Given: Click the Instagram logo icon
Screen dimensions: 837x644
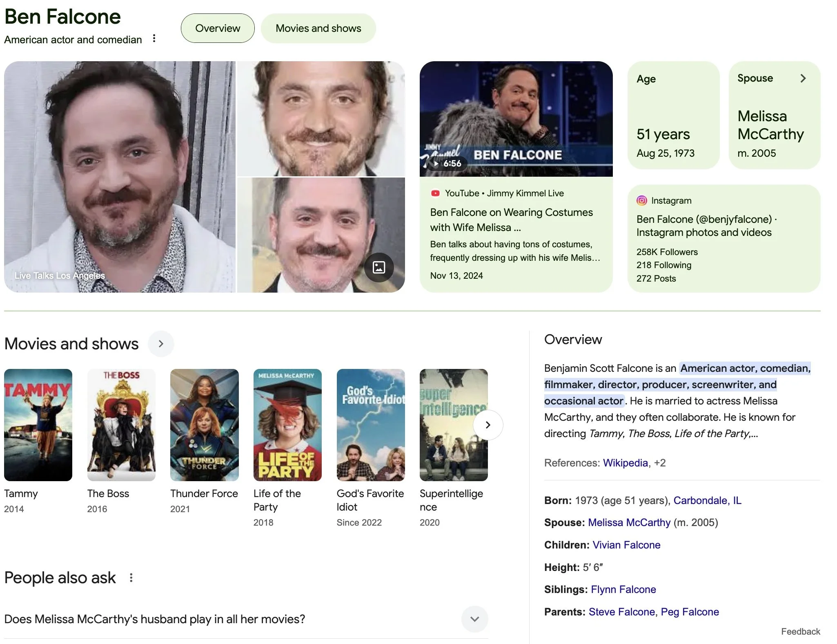Looking at the screenshot, I should (x=641, y=200).
